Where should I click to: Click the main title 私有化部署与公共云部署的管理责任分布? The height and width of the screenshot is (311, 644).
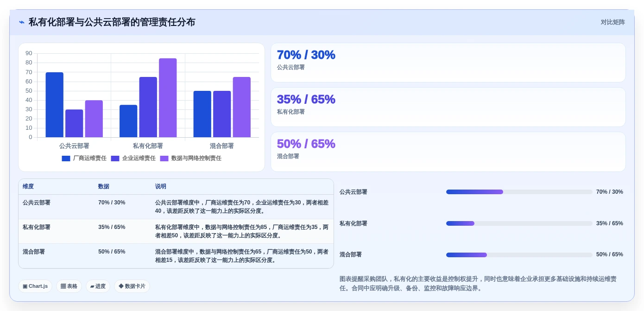click(x=112, y=22)
